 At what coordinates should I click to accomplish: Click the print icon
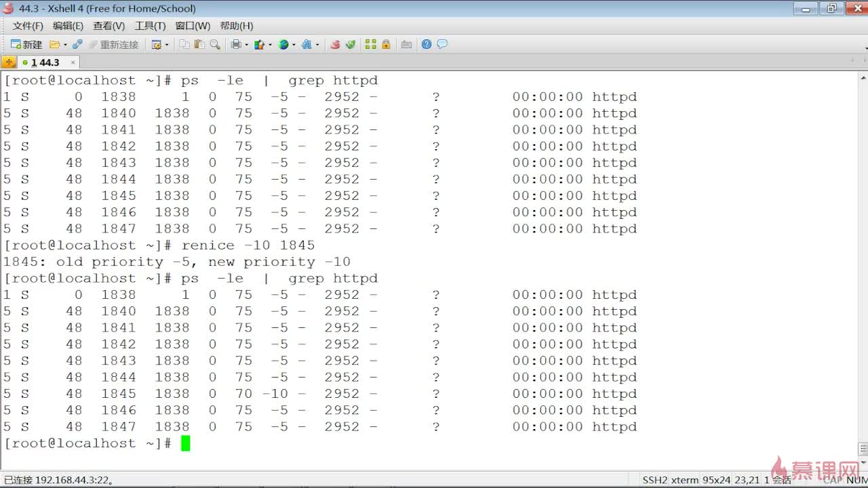[x=236, y=44]
